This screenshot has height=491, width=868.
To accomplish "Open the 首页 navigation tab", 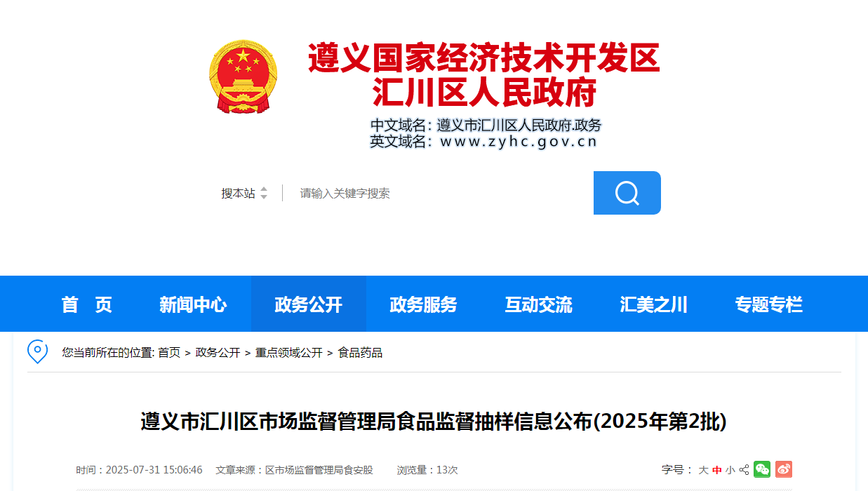I will pos(87,304).
